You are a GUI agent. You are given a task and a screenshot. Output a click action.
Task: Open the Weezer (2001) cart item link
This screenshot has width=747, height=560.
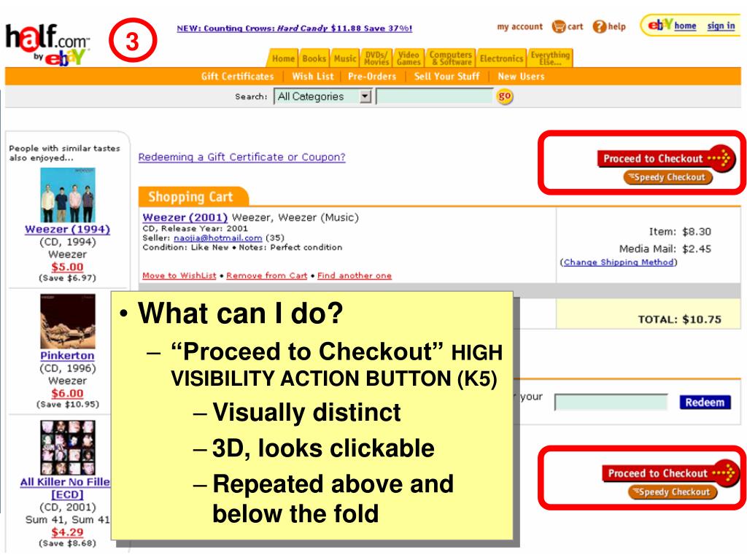point(185,217)
